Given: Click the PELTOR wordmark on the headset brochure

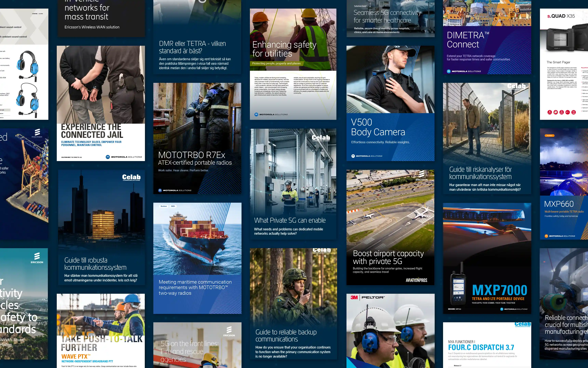Looking at the screenshot, I should coord(373,297).
